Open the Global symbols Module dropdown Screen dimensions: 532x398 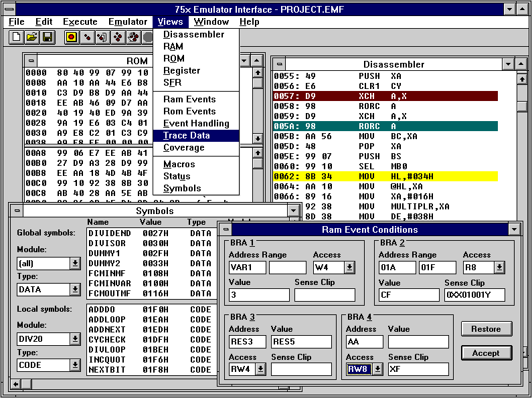(75, 264)
